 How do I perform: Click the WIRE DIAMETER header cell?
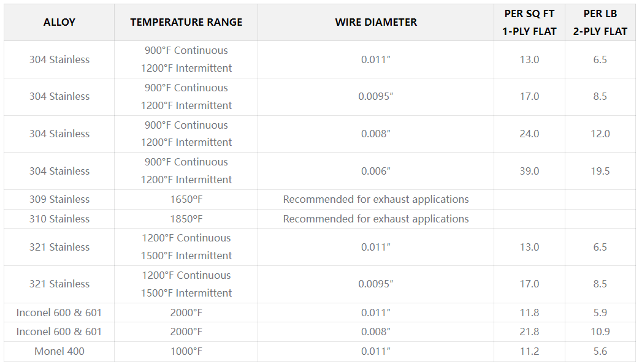point(375,22)
